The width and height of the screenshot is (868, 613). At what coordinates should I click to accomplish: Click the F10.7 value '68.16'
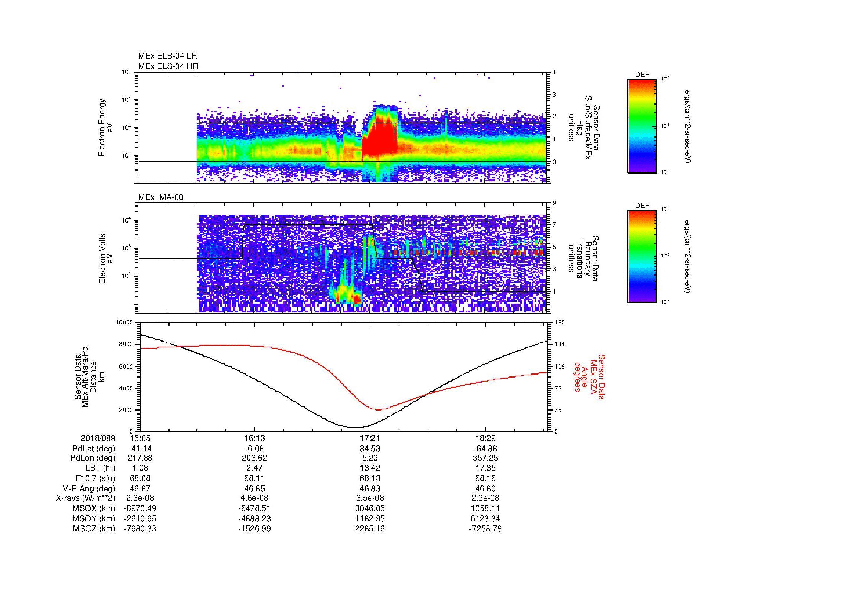click(x=485, y=478)
